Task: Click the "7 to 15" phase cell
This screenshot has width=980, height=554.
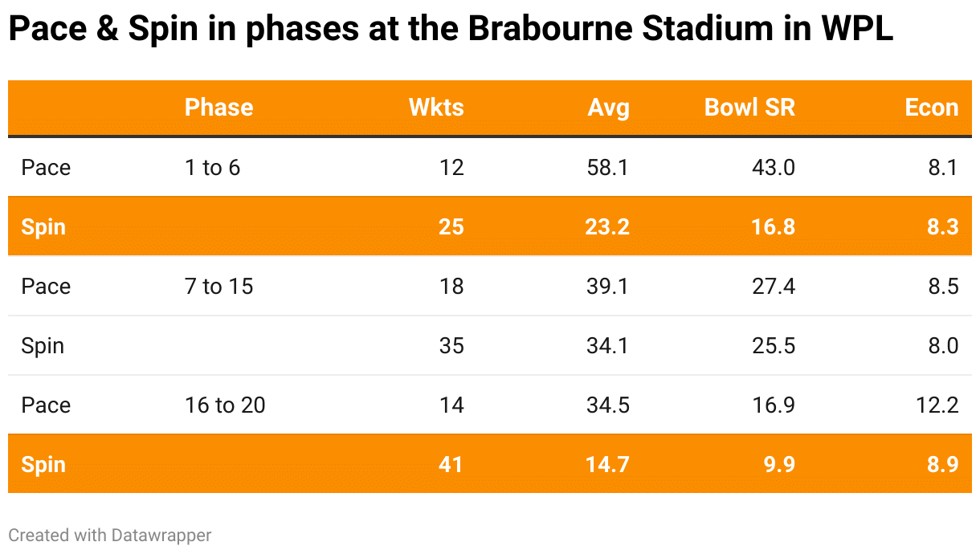Action: click(x=218, y=287)
